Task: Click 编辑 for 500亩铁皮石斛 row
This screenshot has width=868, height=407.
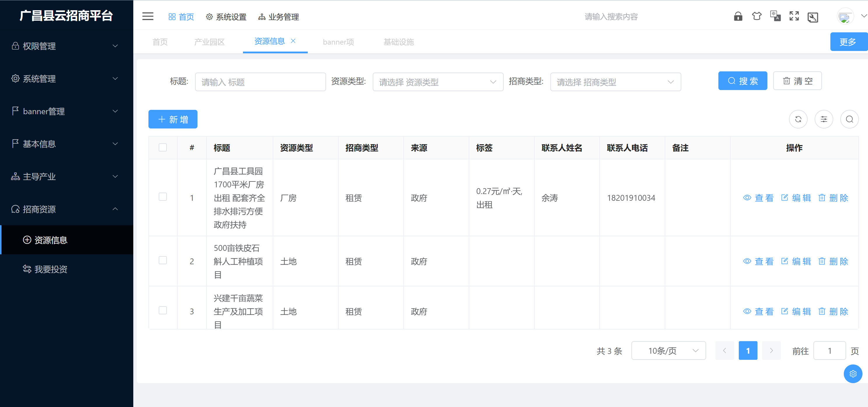Action: [796, 262]
